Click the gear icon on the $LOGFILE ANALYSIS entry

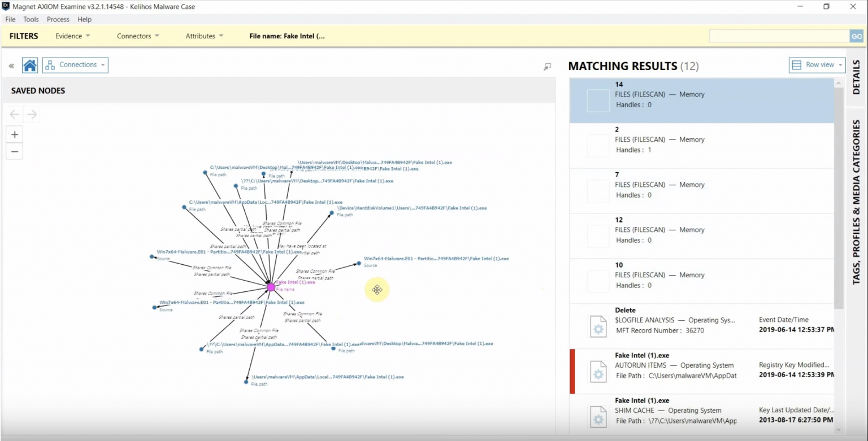pos(598,326)
